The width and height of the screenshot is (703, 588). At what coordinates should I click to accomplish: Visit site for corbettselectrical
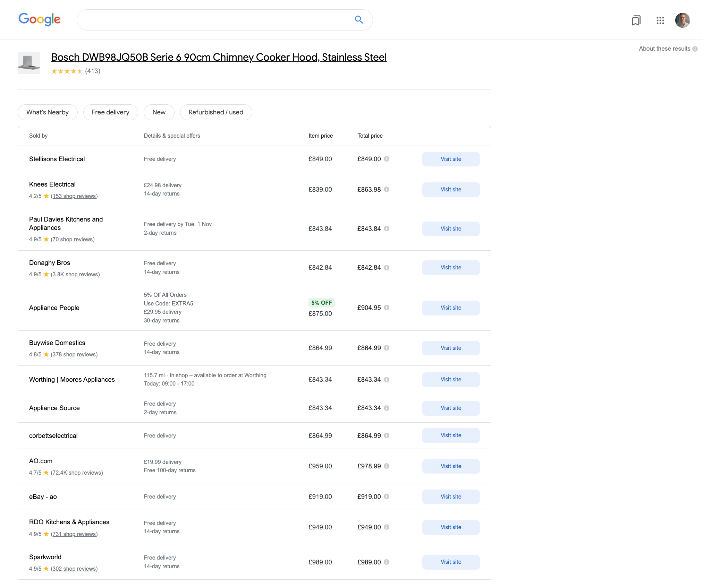point(451,435)
